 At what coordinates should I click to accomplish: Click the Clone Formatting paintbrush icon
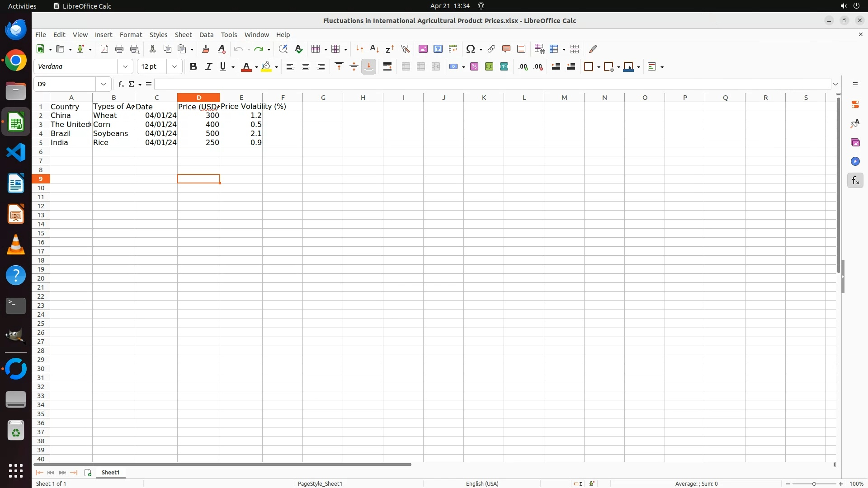pos(206,49)
